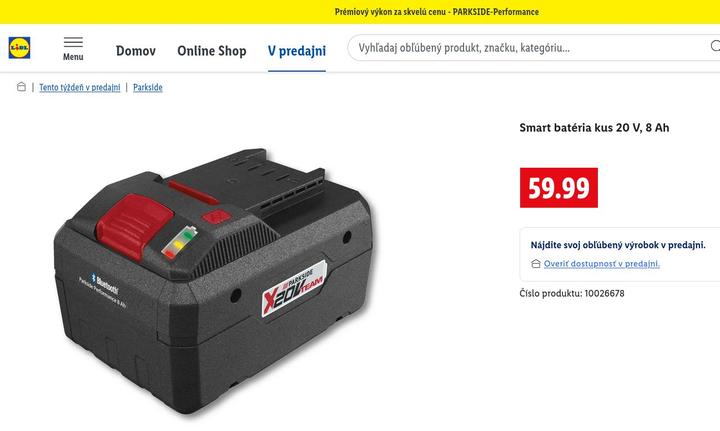Open the Domov menu item
Viewport: 720px width, 431px height.
click(135, 50)
